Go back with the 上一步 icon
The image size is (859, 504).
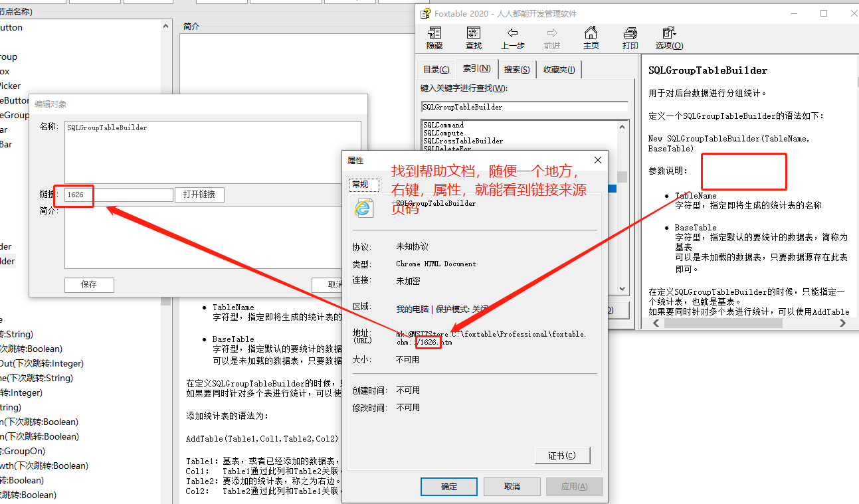512,39
